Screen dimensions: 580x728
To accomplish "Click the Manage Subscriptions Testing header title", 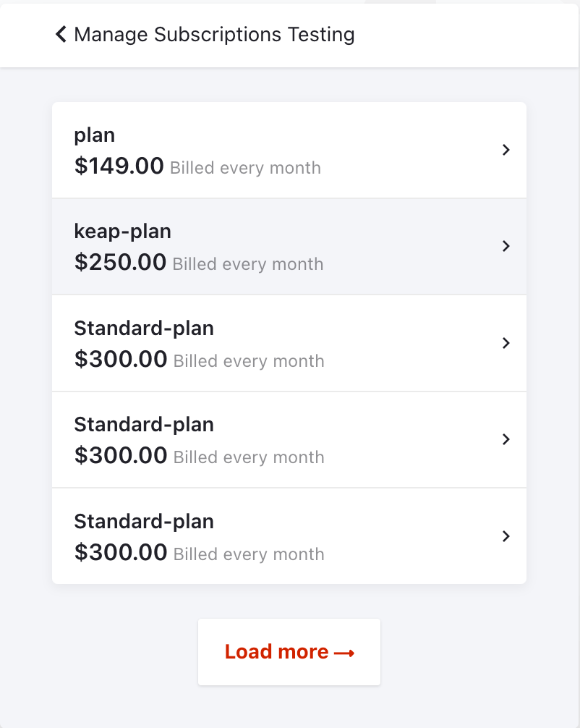I will pyautogui.click(x=214, y=34).
